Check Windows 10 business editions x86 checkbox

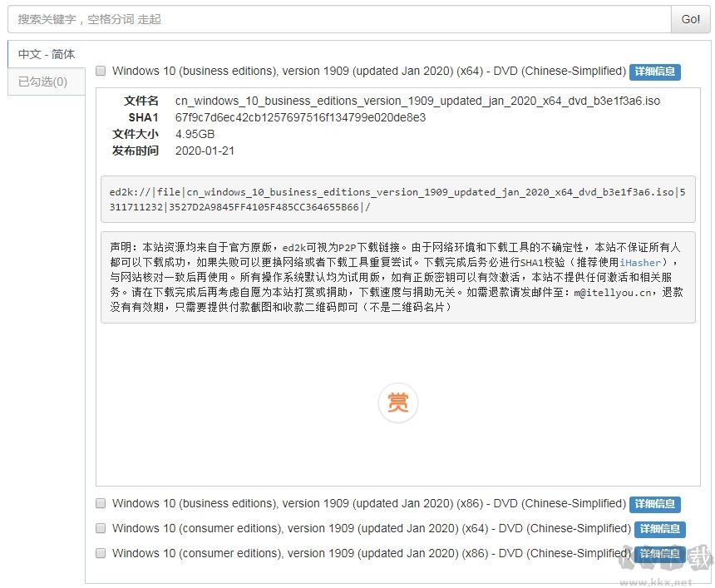coord(101,503)
